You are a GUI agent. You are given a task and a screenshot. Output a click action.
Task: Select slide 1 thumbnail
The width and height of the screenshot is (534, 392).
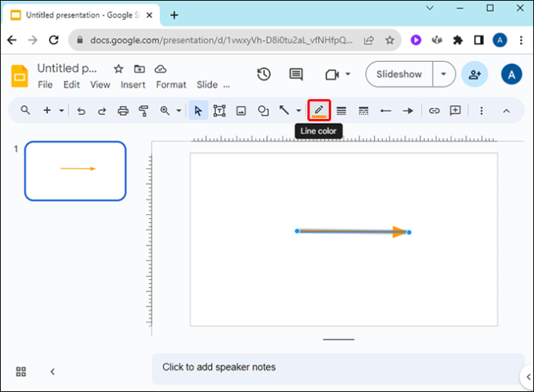pyautogui.click(x=75, y=171)
